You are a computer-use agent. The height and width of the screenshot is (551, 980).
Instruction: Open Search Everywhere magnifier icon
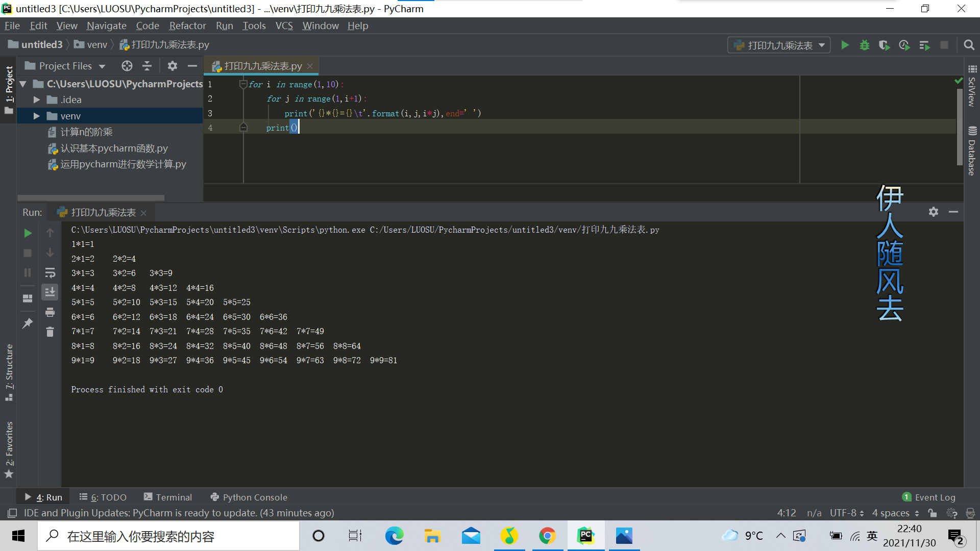(968, 45)
